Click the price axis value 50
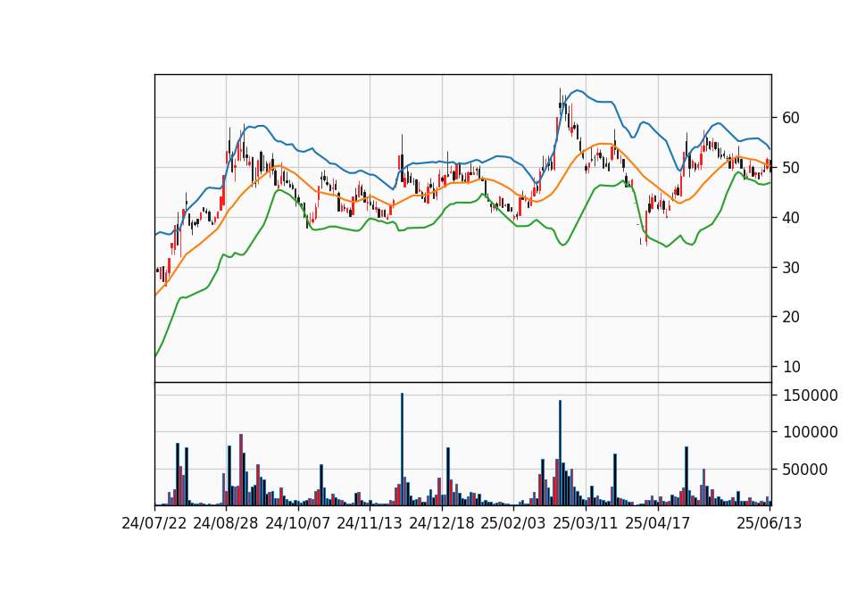The width and height of the screenshot is (857, 616). coord(791,168)
